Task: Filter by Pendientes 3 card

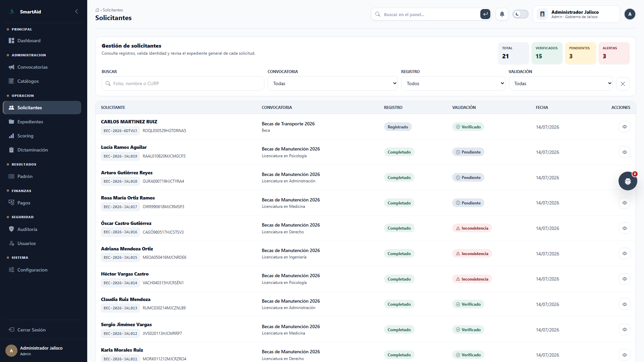Action: [x=581, y=53]
